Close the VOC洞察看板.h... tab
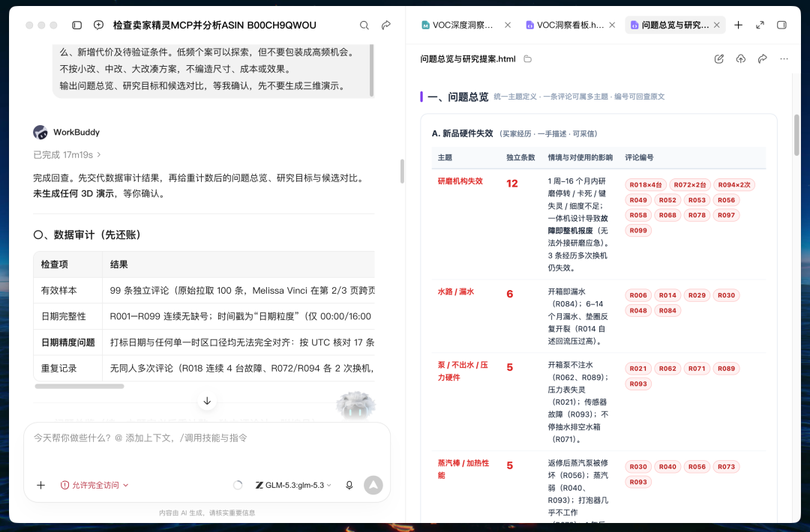 point(612,25)
